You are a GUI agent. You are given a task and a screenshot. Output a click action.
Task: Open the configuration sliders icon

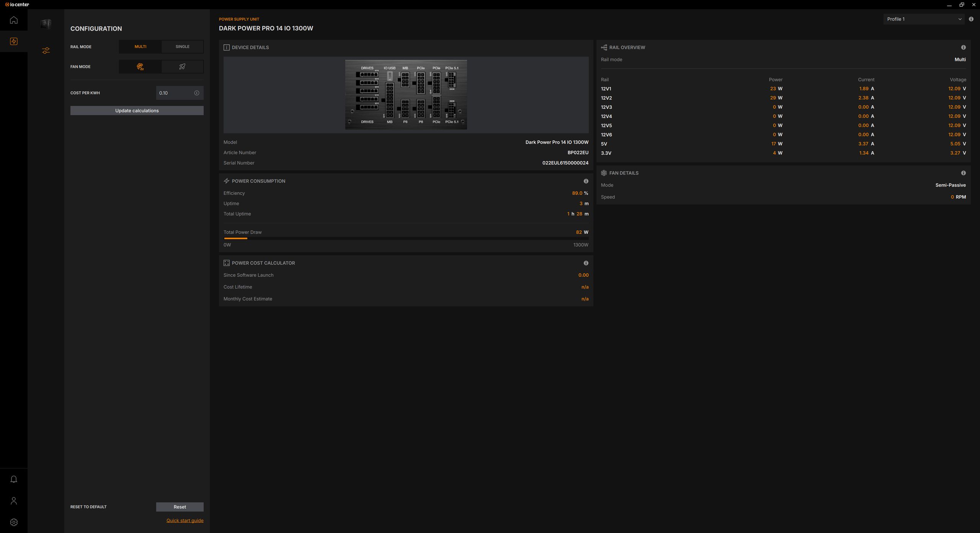46,51
